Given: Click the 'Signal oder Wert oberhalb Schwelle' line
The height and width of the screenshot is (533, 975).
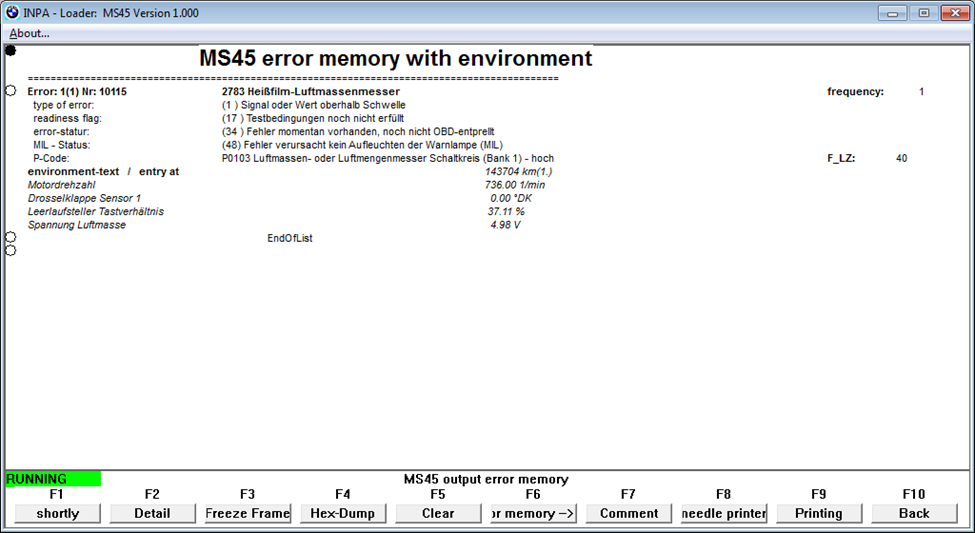Looking at the screenshot, I should click(313, 105).
